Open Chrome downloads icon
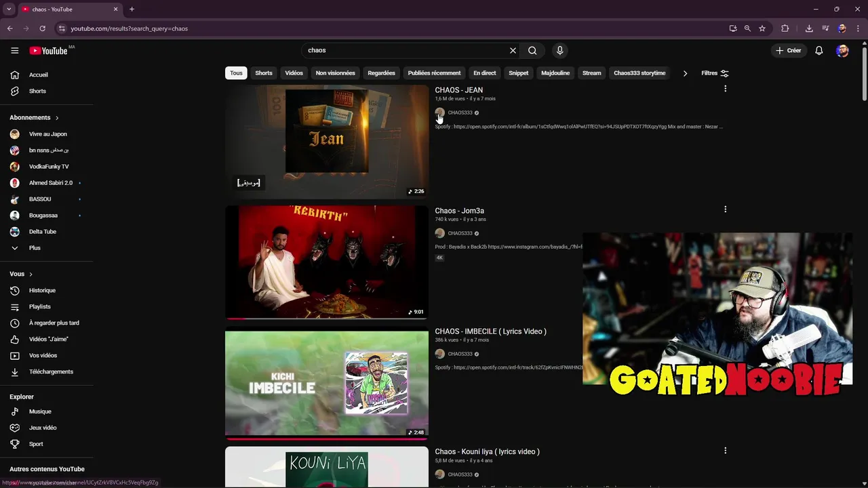 coord(809,28)
